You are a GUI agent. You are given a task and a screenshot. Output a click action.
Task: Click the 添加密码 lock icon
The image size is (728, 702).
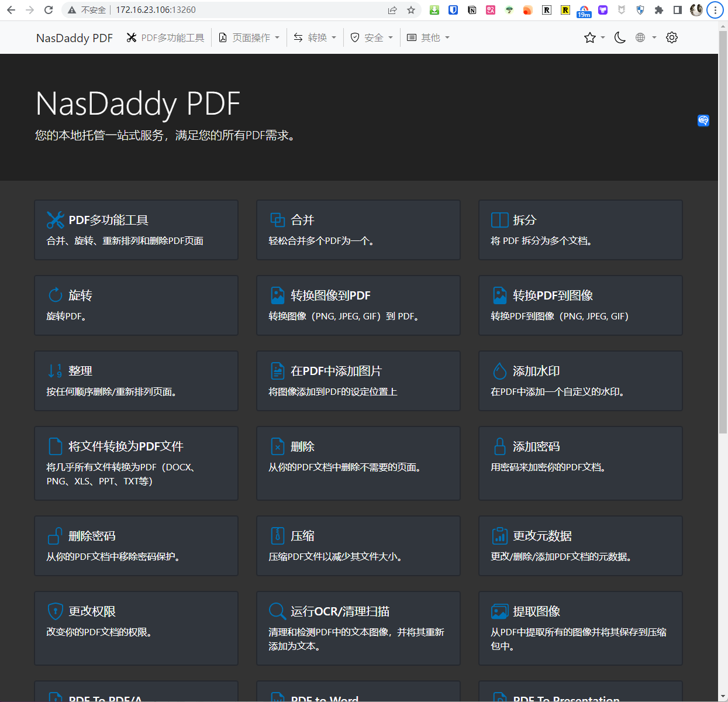(499, 446)
